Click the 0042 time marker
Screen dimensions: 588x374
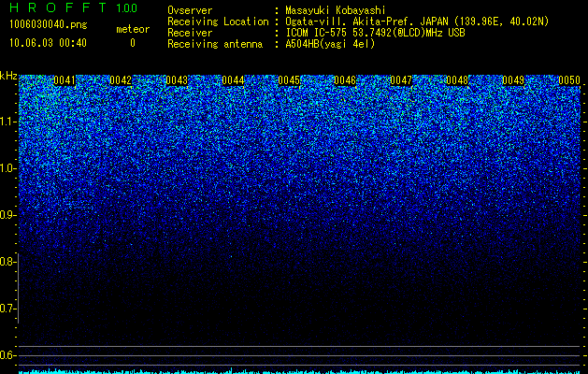(121, 80)
